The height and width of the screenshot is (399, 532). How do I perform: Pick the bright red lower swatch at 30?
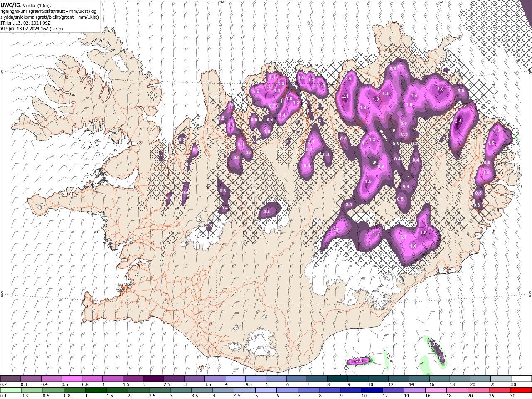click(521, 390)
